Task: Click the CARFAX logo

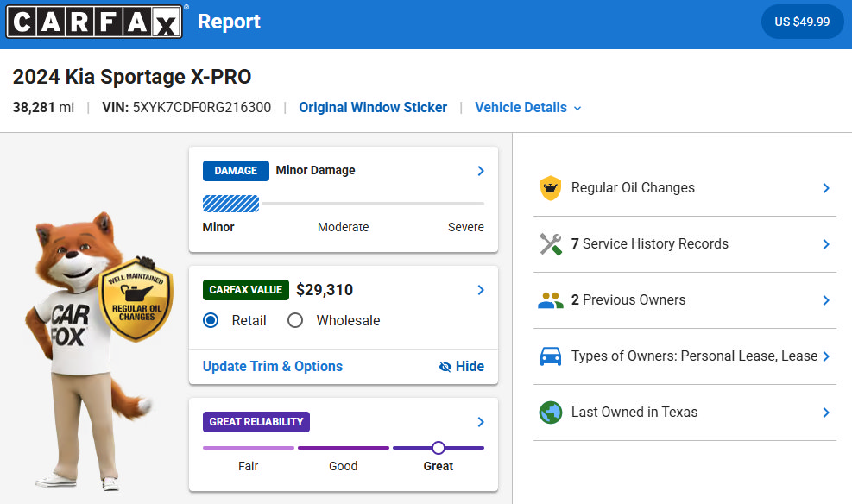Action: (94, 22)
